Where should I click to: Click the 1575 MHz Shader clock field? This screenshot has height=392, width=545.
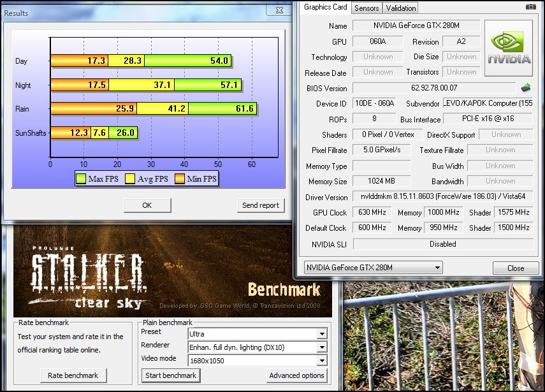[513, 212]
